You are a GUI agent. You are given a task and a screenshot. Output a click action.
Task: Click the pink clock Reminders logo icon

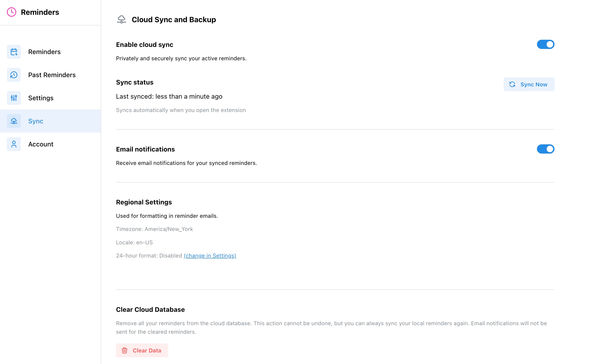(x=12, y=12)
